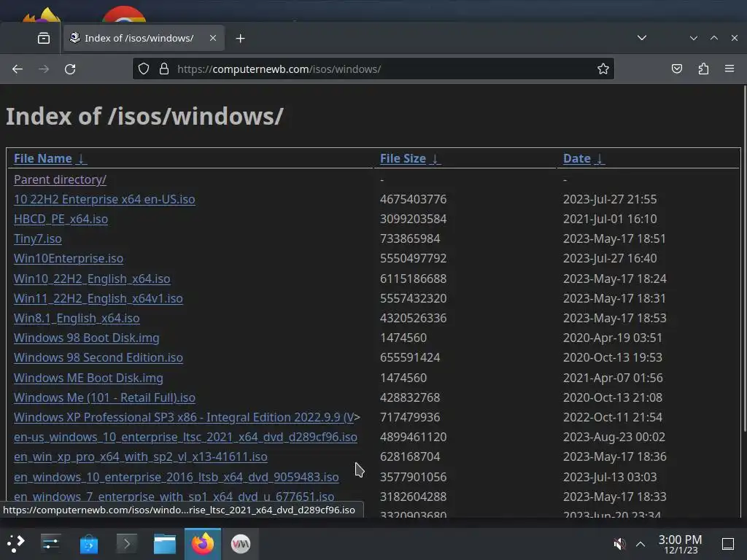Reload the current page

[70, 69]
